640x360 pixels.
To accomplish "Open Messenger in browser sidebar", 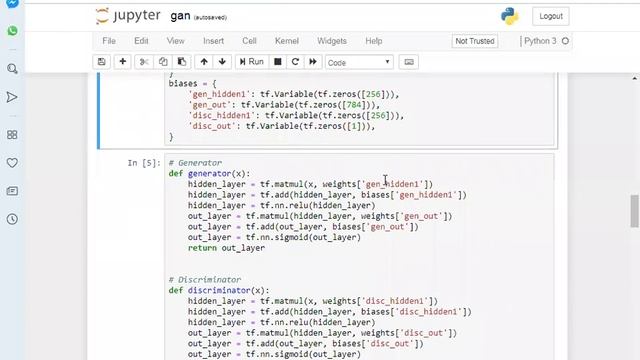I will 12,3.
